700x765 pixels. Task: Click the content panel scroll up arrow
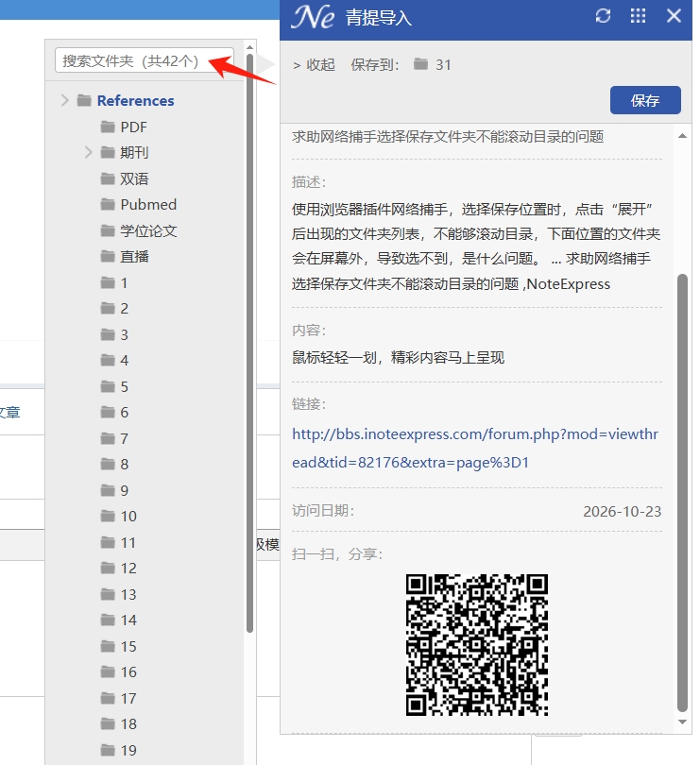pyautogui.click(x=682, y=136)
